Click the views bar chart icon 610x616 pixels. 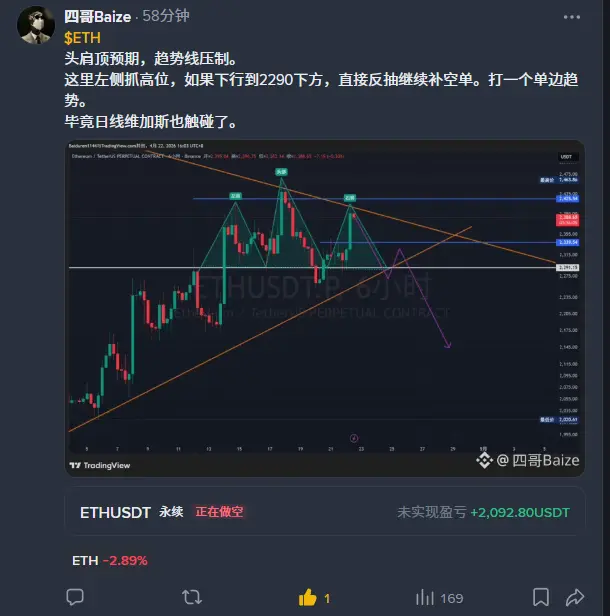pos(425,598)
